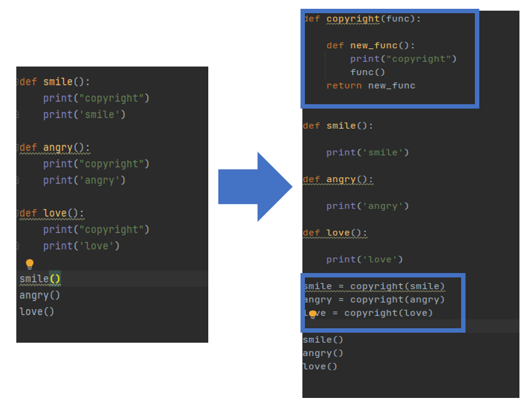532x413 pixels.
Task: Click the love = copyright(love) assignment
Action: pos(353,313)
